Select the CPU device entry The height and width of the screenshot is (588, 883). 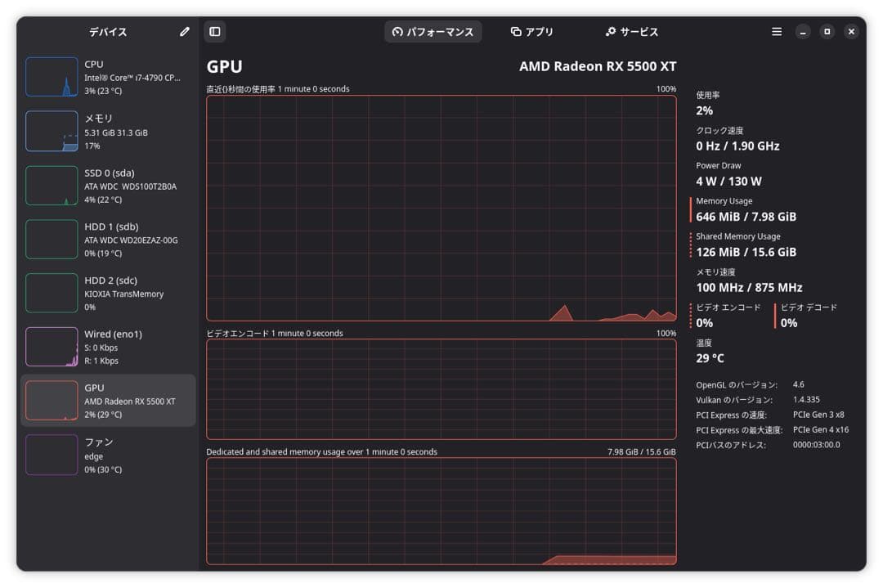(x=108, y=77)
